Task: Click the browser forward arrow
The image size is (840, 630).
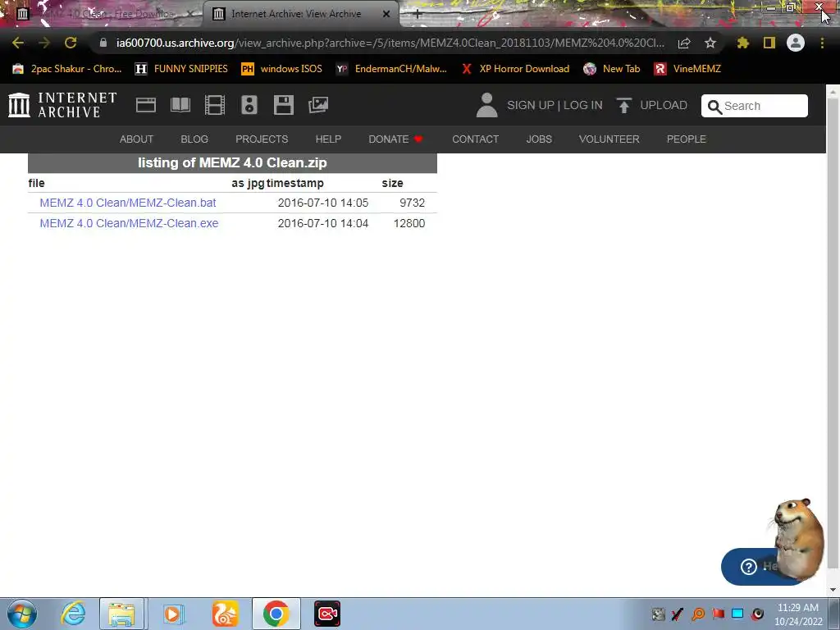Action: (44, 43)
